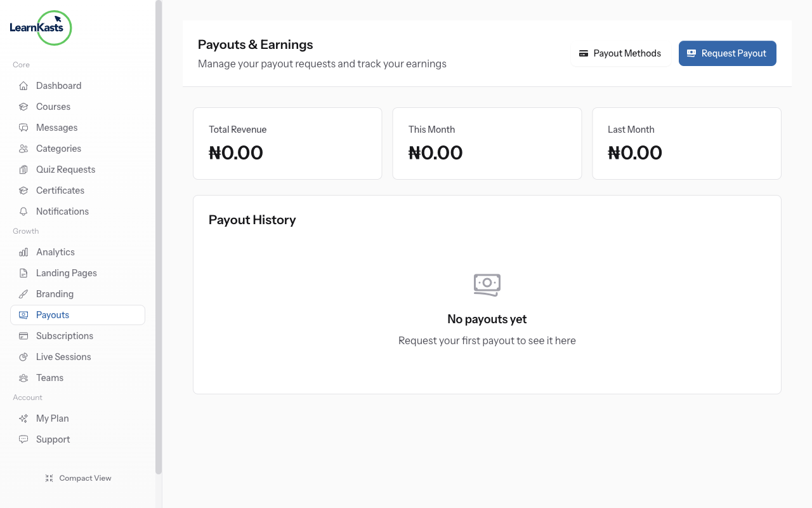812x508 pixels.
Task: Open the Support page
Action: point(53,439)
